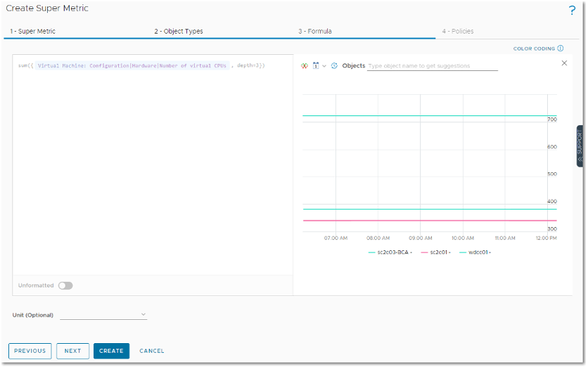
Task: Expand the Unit (Optional) dropdown
Action: pos(104,315)
